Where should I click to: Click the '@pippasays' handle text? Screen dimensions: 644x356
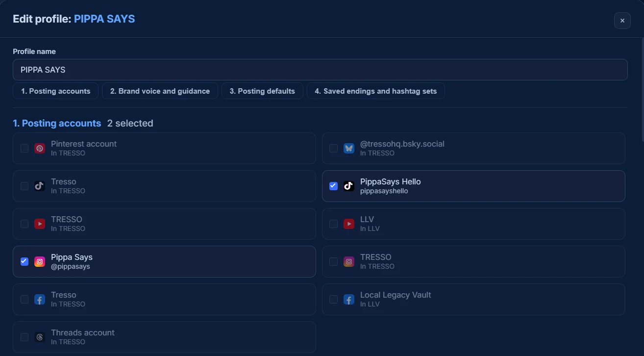(71, 266)
